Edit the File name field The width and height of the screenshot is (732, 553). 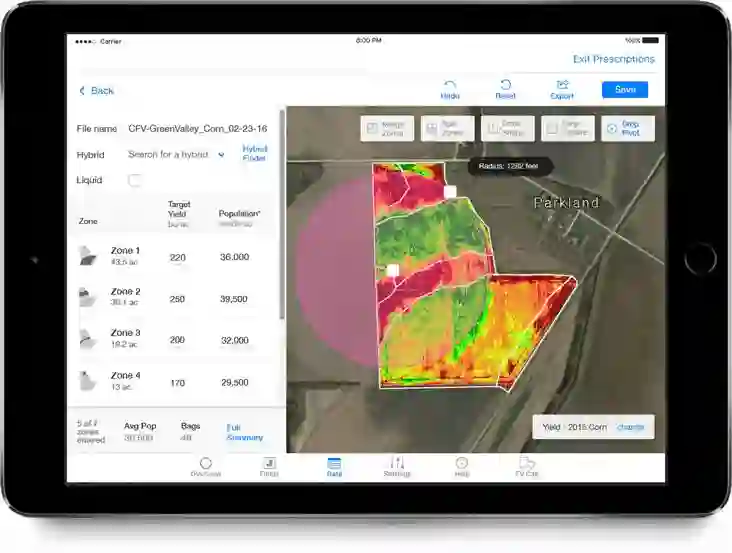coord(197,128)
